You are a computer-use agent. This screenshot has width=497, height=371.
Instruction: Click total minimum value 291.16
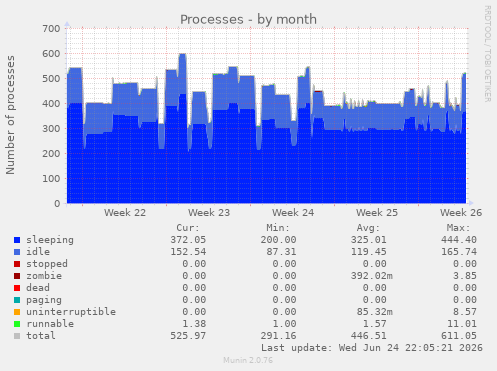[278, 336]
